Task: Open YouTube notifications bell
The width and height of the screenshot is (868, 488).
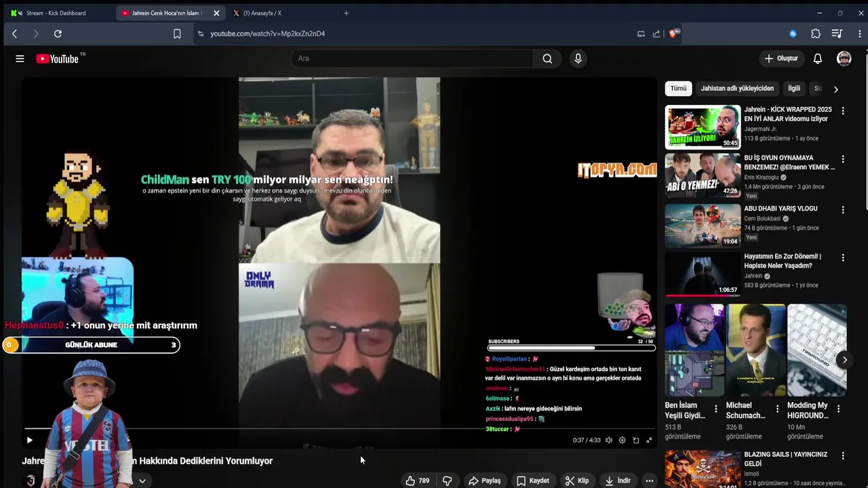Action: click(818, 58)
